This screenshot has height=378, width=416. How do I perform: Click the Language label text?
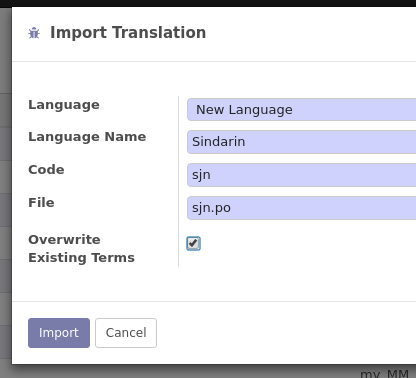64,105
